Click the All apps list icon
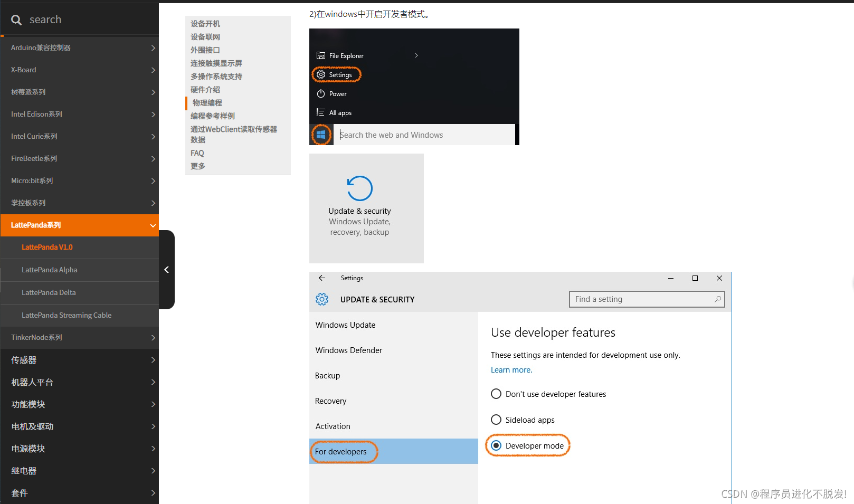The image size is (854, 504). (x=320, y=112)
